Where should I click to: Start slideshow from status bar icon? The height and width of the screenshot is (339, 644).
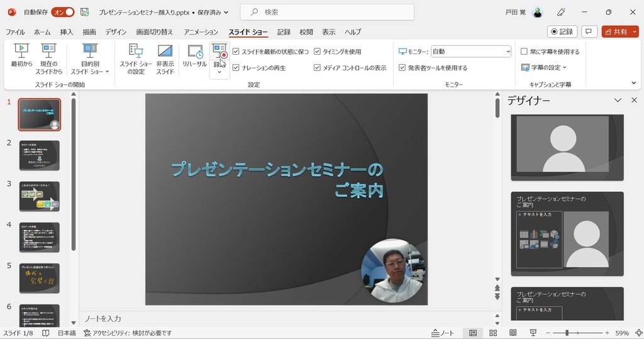click(533, 333)
